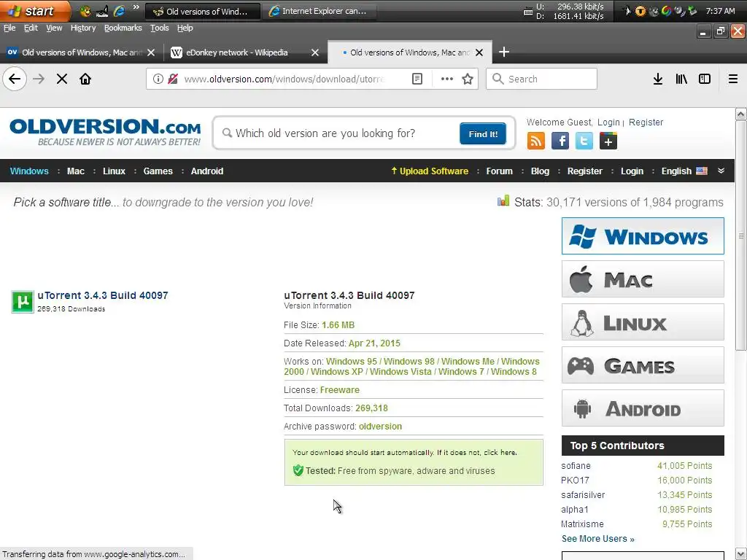This screenshot has height=560, width=747.
Task: Open the Facebook icon on OldVersion
Action: tap(560, 141)
